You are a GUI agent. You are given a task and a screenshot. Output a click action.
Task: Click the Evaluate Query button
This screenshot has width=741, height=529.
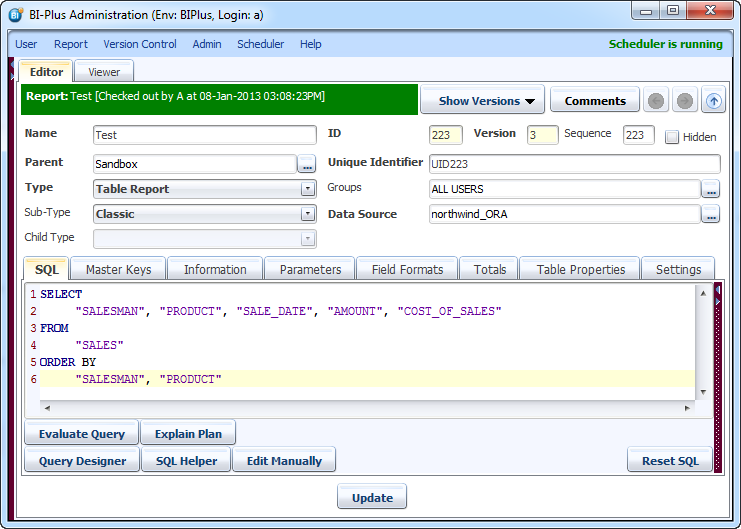82,434
